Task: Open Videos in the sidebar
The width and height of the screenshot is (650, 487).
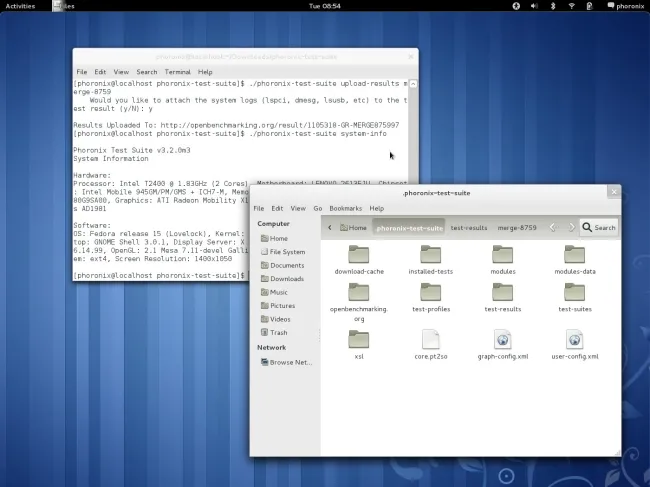Action: click(x=276, y=319)
